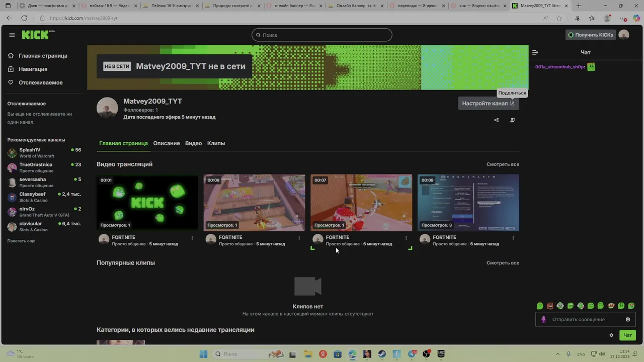Viewport: 644px width, 362px height.
Task: Show hidden system tray icons
Action: [558, 354]
